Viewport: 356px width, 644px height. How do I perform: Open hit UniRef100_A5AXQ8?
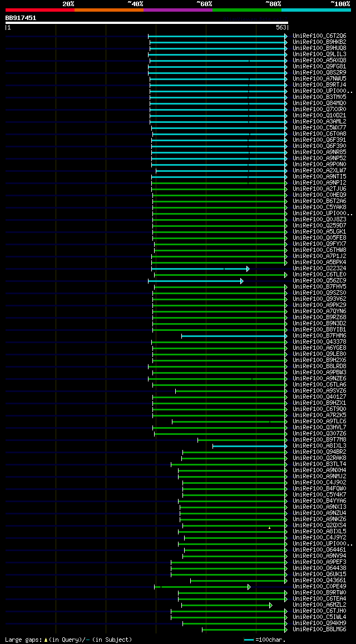[319, 61]
